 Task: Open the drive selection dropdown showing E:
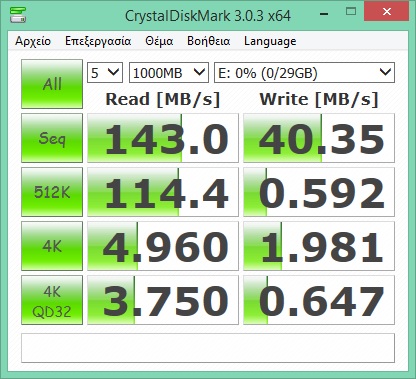pyautogui.click(x=304, y=73)
